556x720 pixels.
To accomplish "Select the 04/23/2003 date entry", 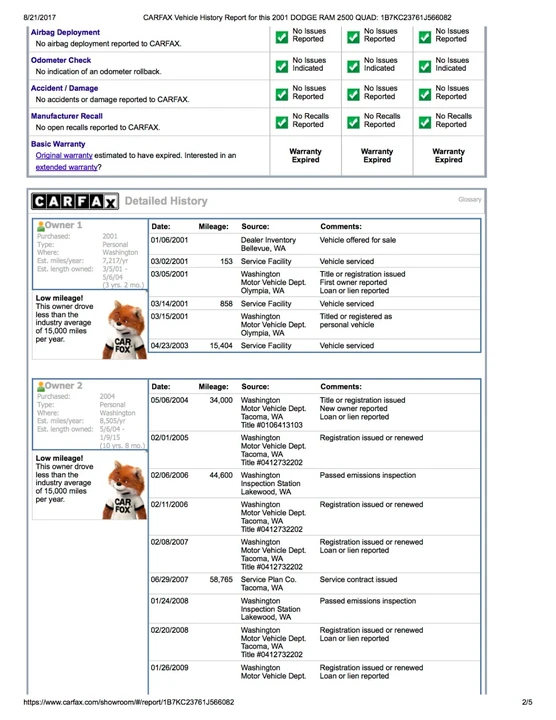I will click(169, 346).
